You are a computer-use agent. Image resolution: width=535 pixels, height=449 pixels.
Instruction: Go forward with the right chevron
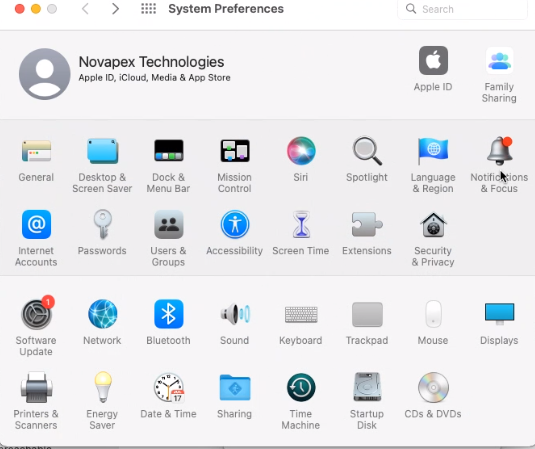[115, 9]
